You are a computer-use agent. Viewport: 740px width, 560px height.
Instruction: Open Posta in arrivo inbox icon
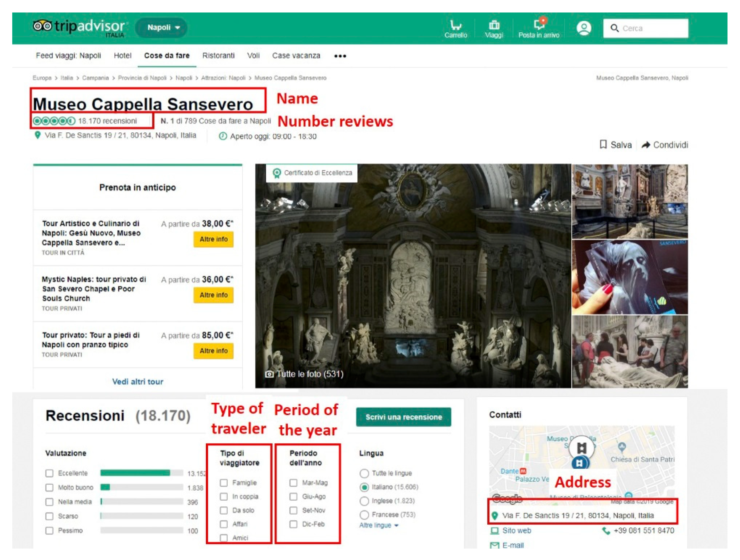pyautogui.click(x=539, y=24)
